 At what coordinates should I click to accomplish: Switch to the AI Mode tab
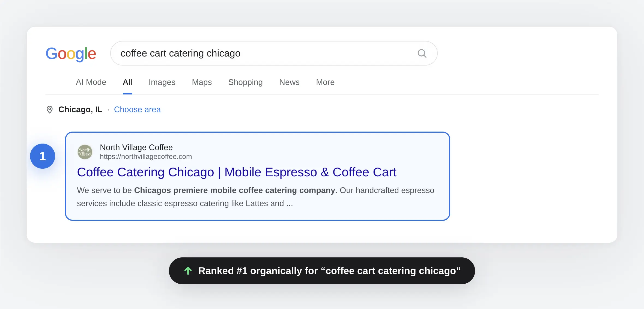pos(91,82)
